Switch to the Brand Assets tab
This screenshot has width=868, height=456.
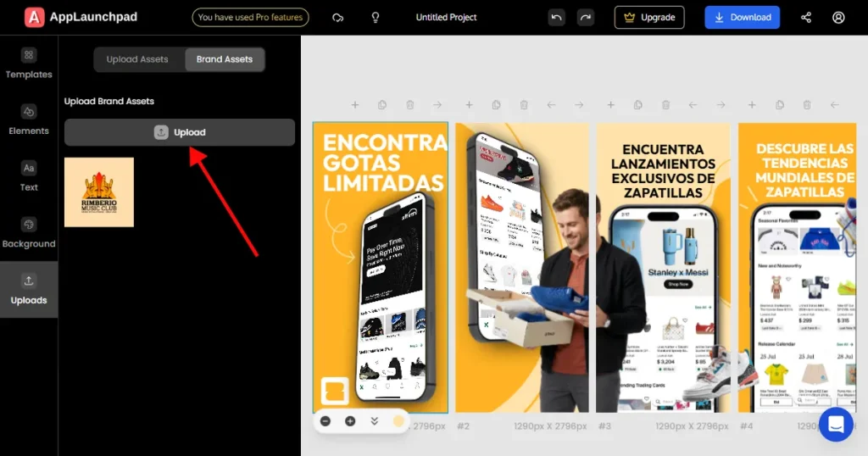tap(225, 59)
